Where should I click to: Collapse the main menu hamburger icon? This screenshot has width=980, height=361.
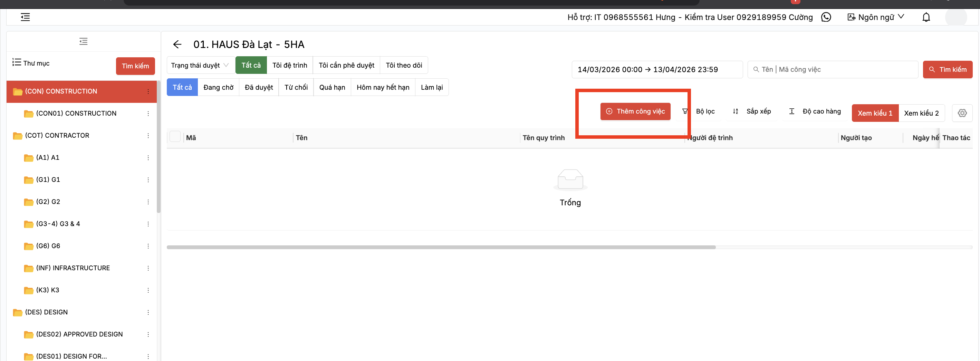[x=25, y=17]
